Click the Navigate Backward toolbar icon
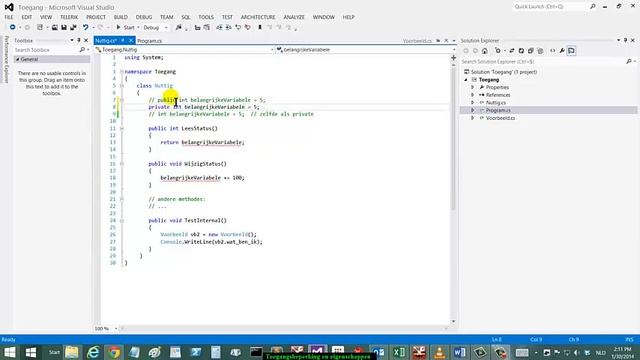The width and height of the screenshot is (640, 360). point(13,27)
